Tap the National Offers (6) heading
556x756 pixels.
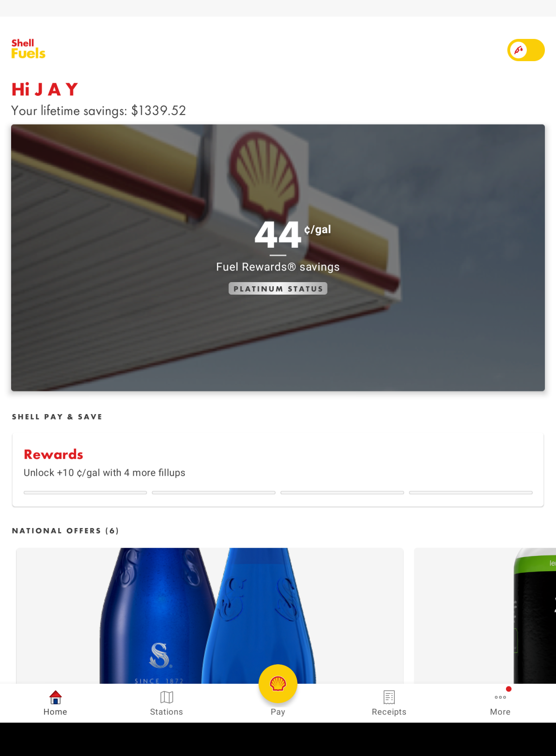[x=65, y=531]
